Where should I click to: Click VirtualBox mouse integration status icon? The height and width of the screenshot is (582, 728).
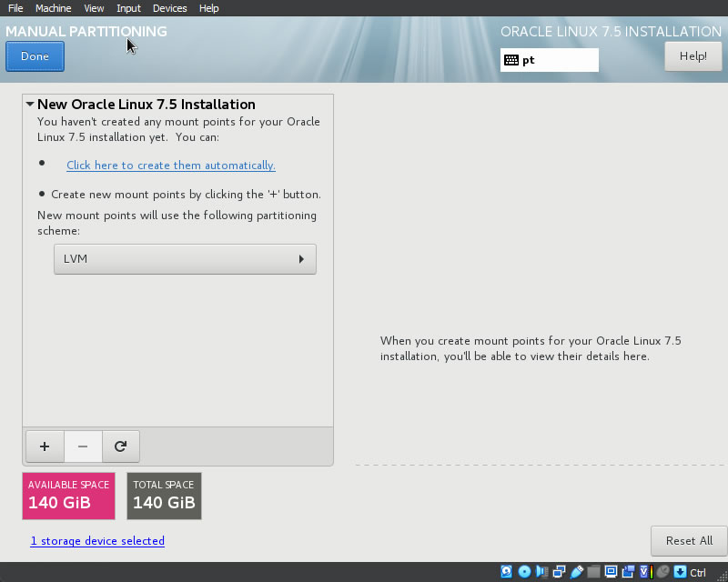(663, 571)
